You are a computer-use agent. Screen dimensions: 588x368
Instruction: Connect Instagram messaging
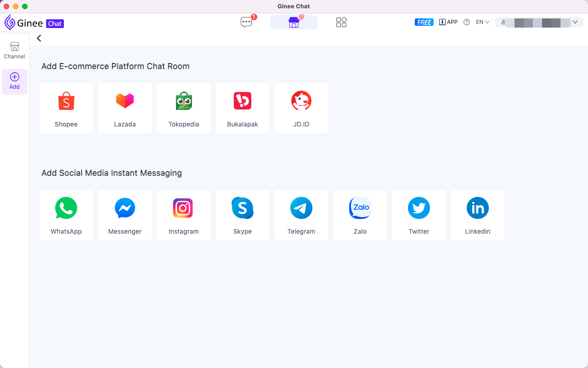coord(184,215)
